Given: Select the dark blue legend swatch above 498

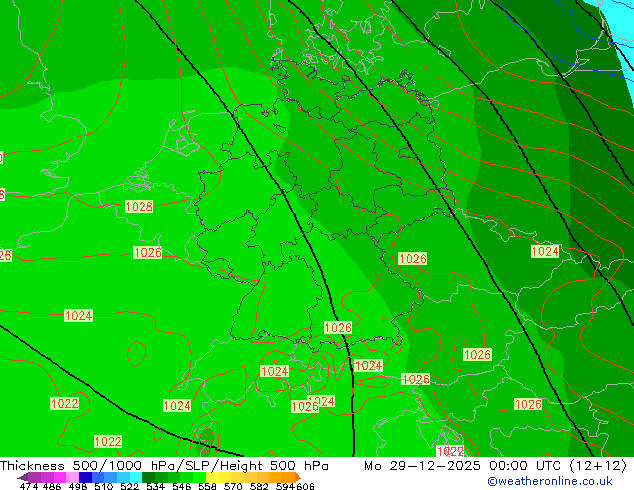Looking at the screenshot, I should click(85, 477).
